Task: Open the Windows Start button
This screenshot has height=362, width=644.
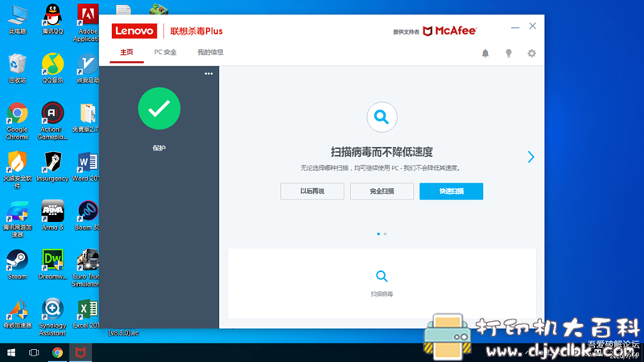Action: [x=11, y=352]
